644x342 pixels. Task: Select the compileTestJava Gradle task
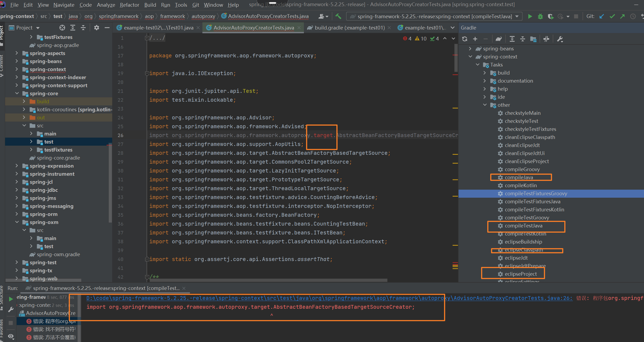tap(523, 226)
